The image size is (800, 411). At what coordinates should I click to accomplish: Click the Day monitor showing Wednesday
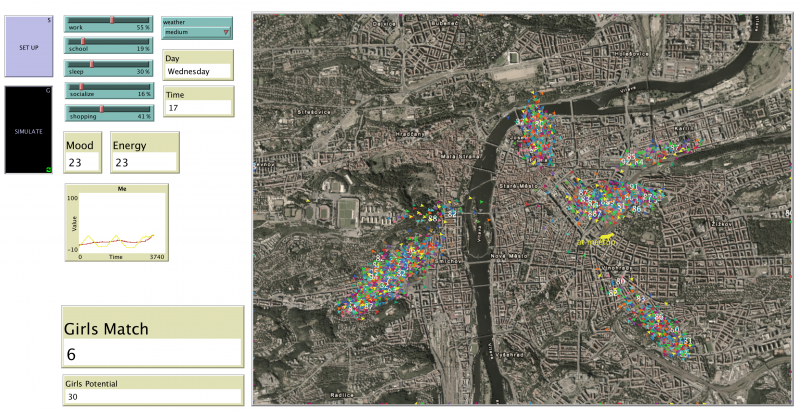[197, 72]
